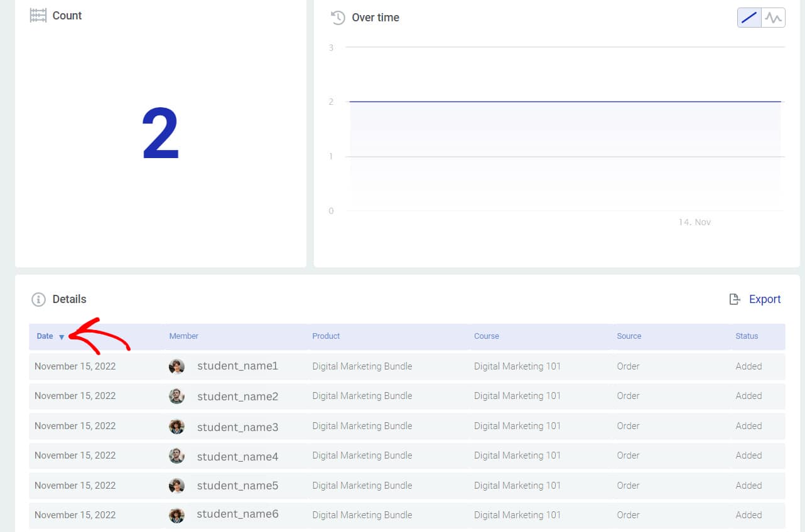Open student_name5 avatar

click(x=176, y=486)
